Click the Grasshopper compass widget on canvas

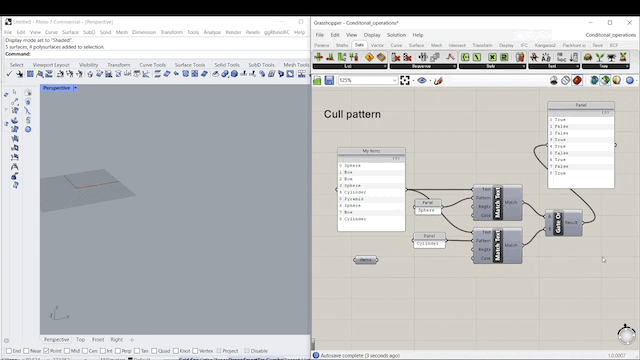click(626, 335)
